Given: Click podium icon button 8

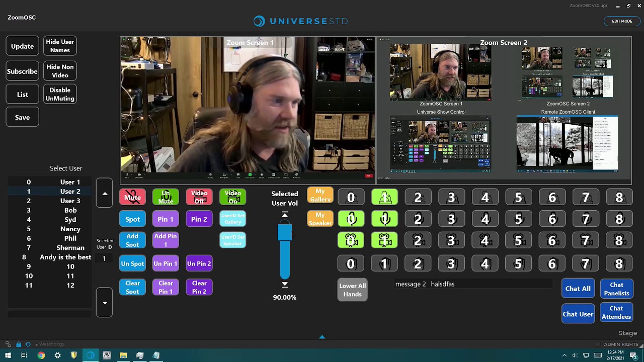Looking at the screenshot, I should click(x=619, y=198).
